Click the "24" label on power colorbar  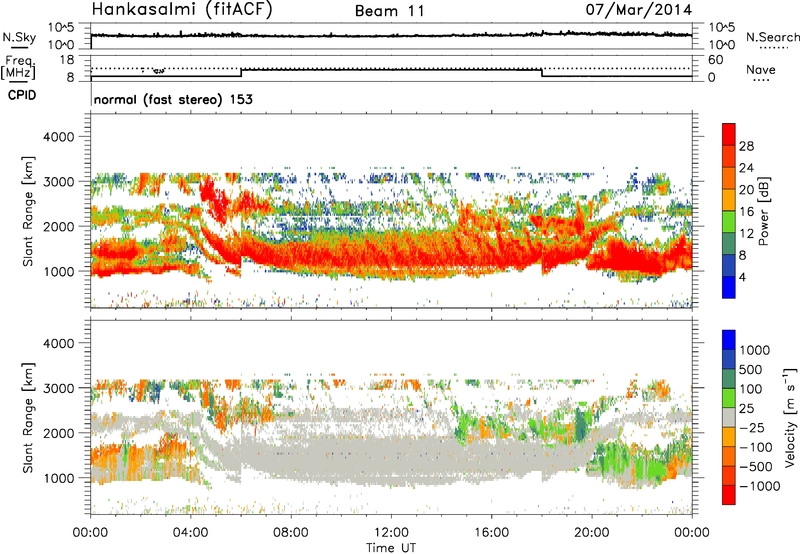click(746, 168)
